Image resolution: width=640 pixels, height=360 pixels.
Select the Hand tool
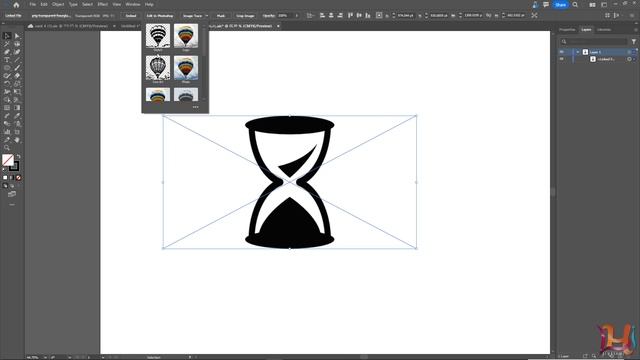point(17,140)
